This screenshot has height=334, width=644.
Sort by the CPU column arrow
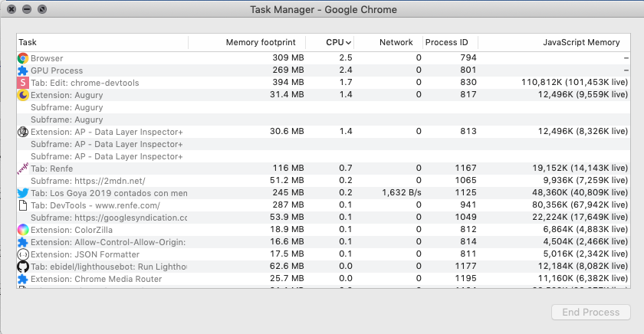point(348,43)
